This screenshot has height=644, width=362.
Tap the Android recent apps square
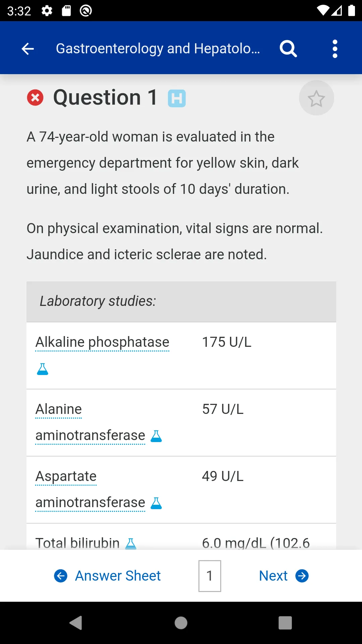(285, 623)
